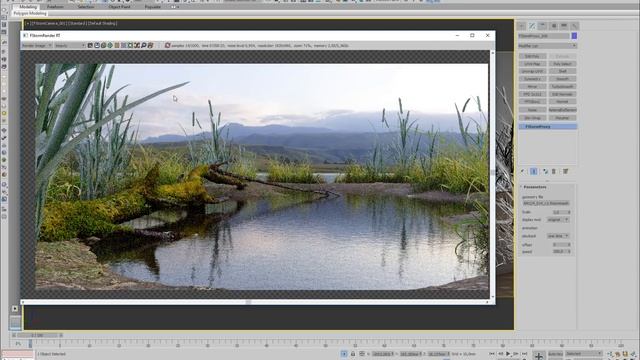The image size is (640, 360).
Task: Go to end of animation
Action: pyautogui.click(x=524, y=354)
